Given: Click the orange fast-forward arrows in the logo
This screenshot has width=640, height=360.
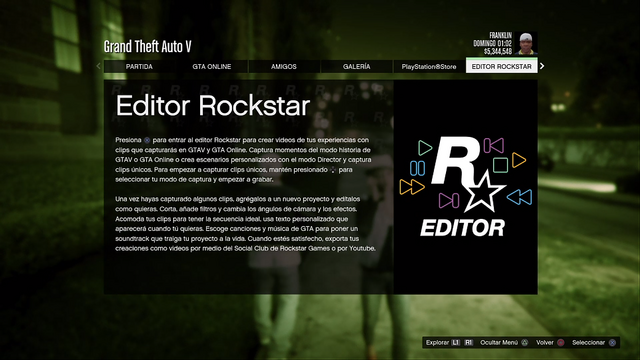Looking at the screenshot, I should (x=412, y=187).
